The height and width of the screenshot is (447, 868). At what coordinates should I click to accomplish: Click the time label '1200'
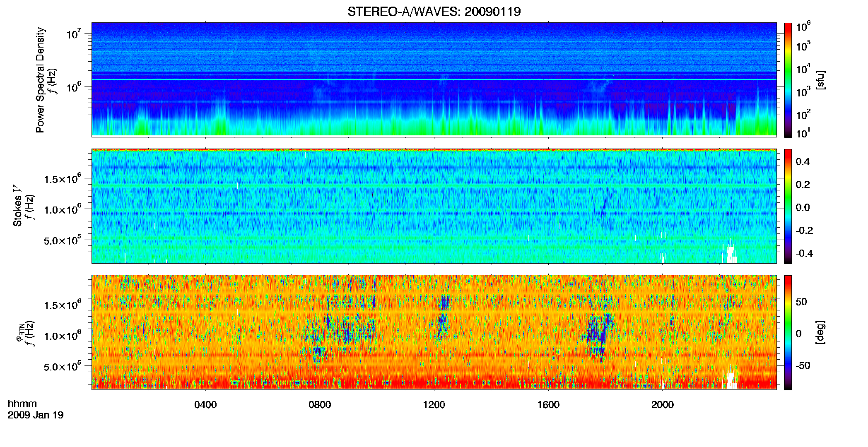[x=434, y=405]
